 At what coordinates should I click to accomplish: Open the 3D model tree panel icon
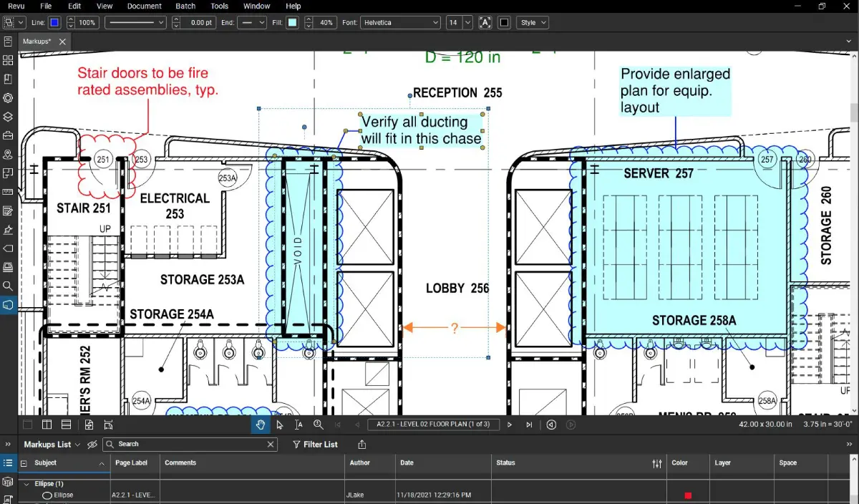pos(8,482)
